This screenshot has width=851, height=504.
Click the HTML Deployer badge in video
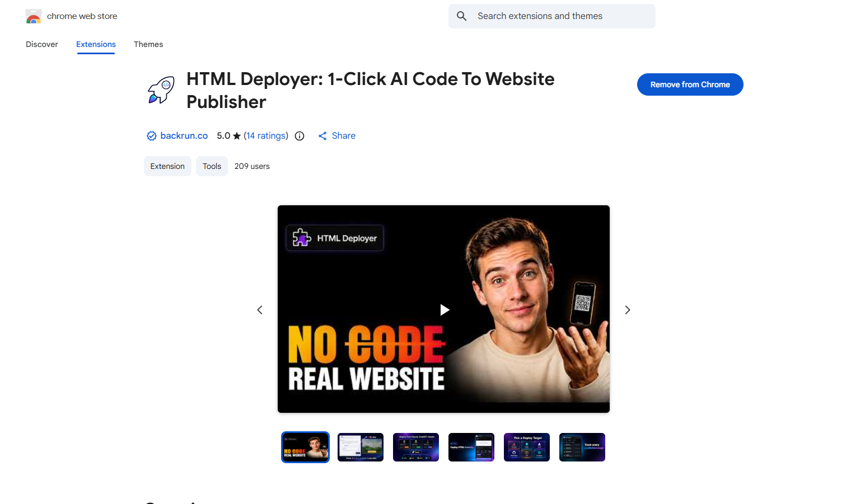(x=335, y=238)
